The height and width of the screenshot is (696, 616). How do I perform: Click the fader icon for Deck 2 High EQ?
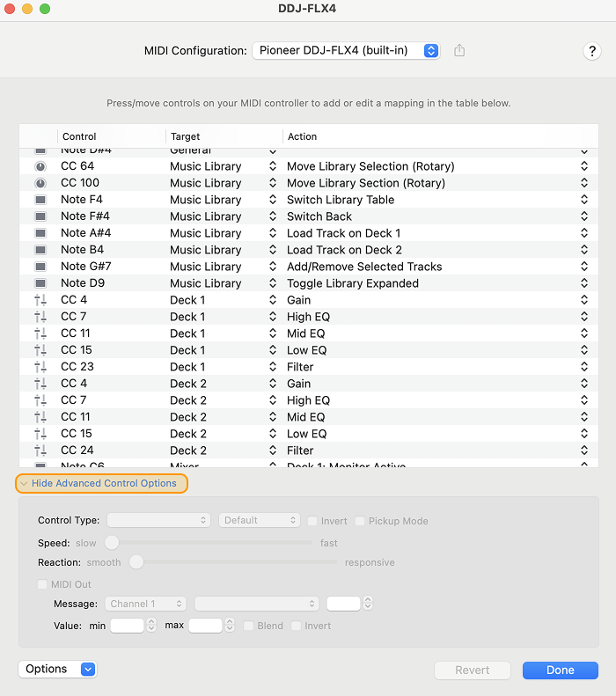tap(40, 400)
